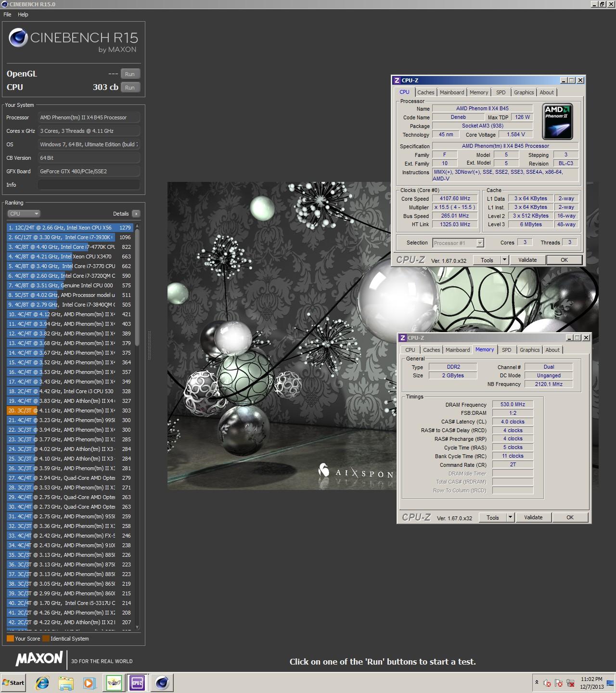The height and width of the screenshot is (693, 616).
Task: Select ranking row 8 AMD Processor 511
Action: point(70,295)
